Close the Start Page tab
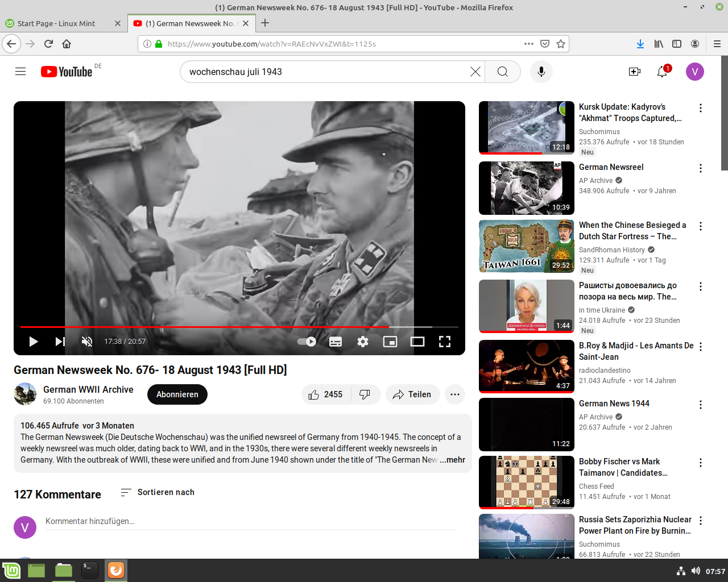The height and width of the screenshot is (582, 728). pyautogui.click(x=118, y=23)
